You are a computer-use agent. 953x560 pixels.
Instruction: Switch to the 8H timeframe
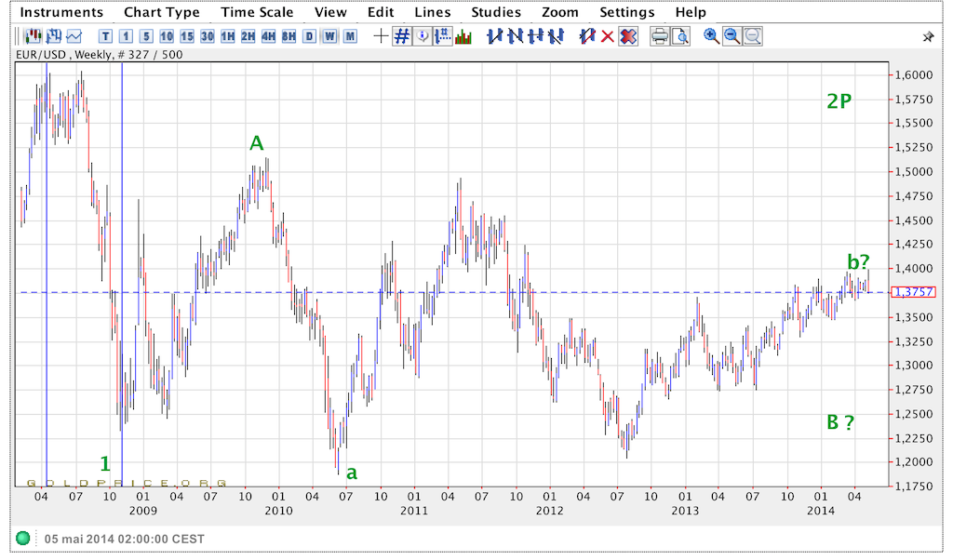coord(289,36)
